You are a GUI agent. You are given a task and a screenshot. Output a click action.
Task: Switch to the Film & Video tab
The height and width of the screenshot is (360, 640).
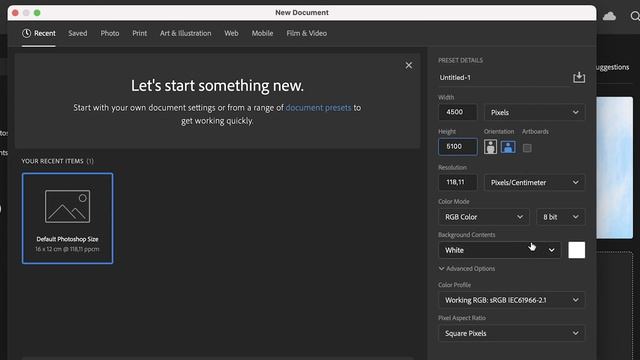307,33
